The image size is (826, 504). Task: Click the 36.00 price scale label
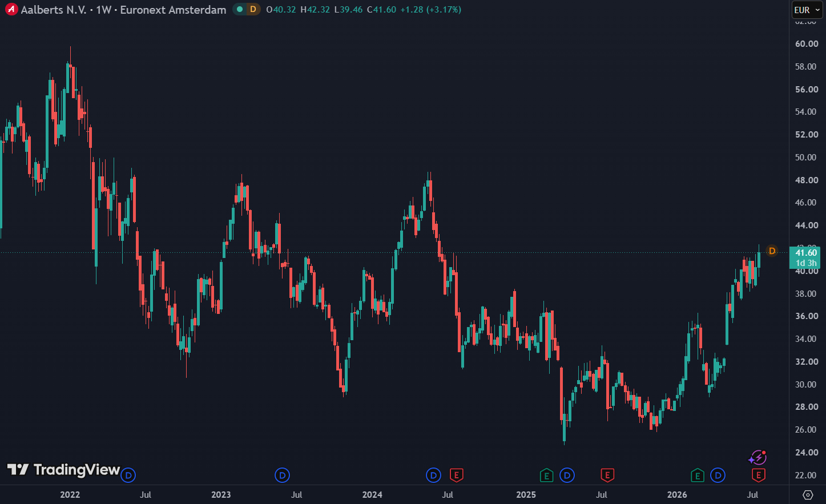coord(807,316)
